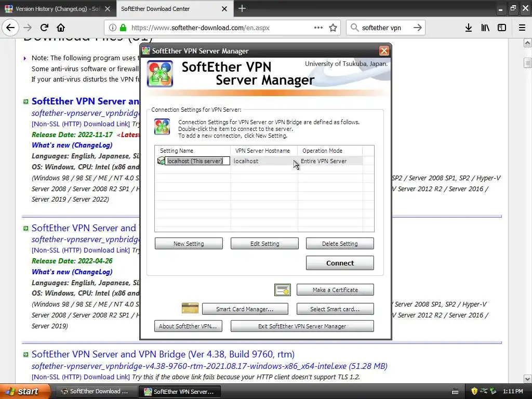
Task: Click the server icon in localhost row
Action: [x=161, y=161]
